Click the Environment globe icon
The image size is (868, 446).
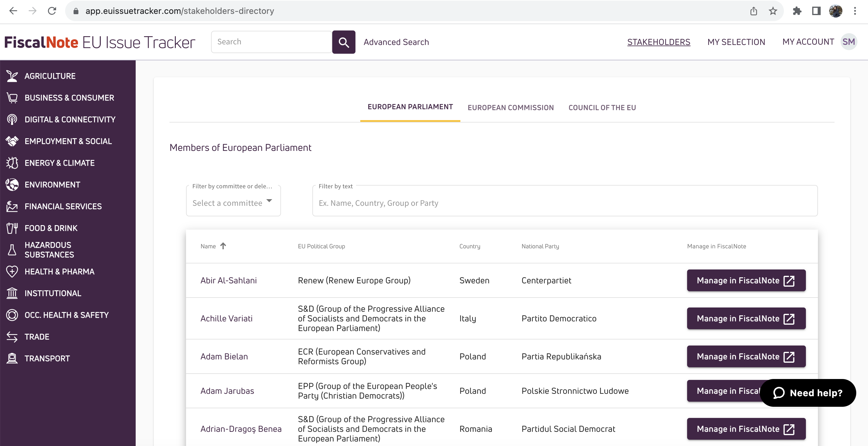click(x=12, y=185)
